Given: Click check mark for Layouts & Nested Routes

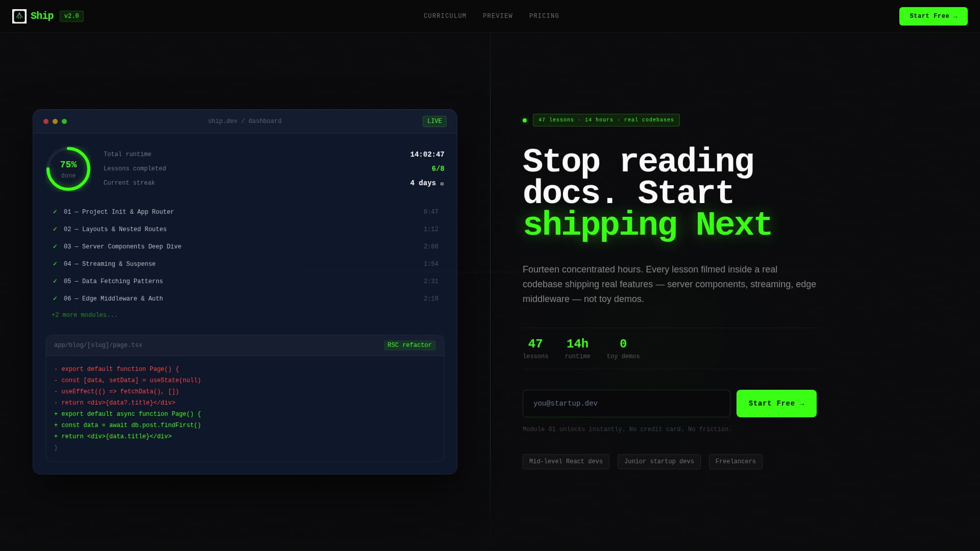Looking at the screenshot, I should (x=55, y=229).
